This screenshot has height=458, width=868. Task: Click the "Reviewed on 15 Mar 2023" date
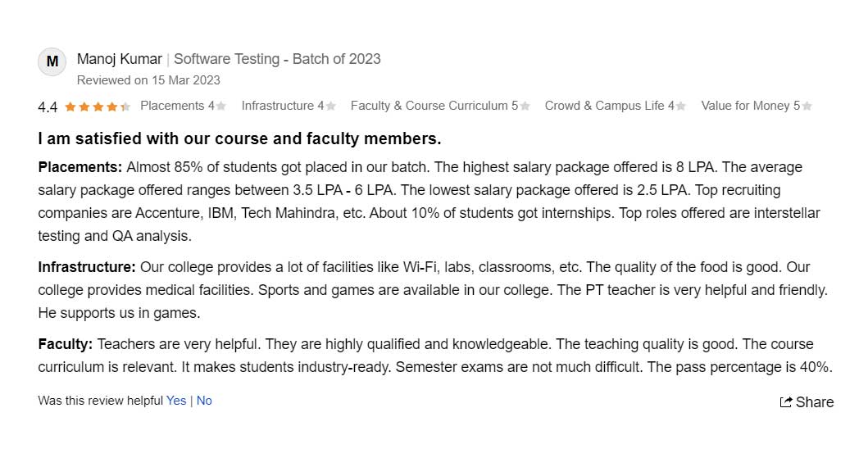pos(148,80)
